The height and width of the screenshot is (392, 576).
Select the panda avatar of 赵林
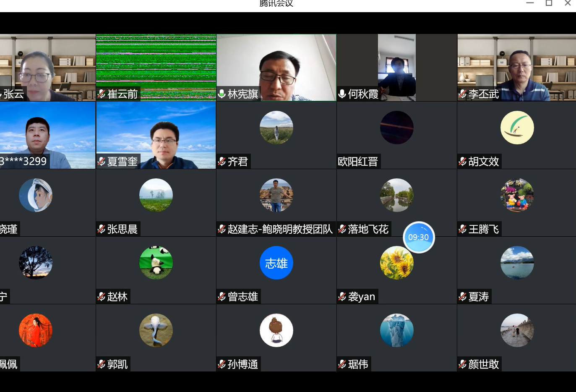point(156,263)
